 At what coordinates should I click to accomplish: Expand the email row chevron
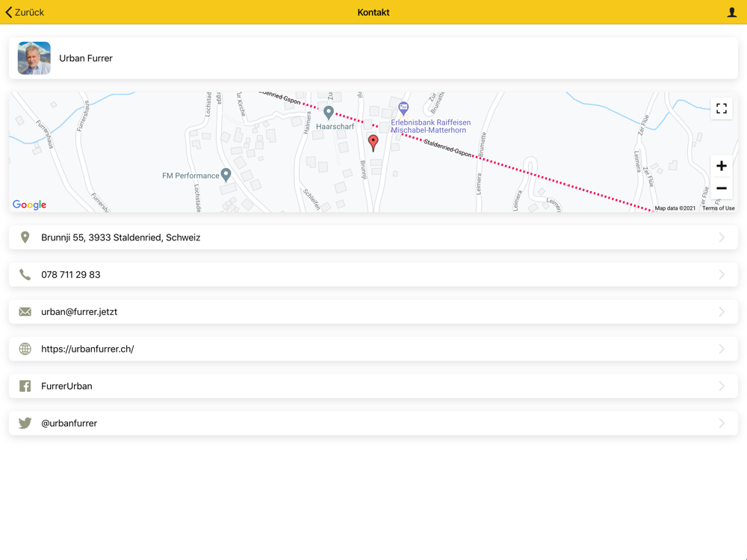722,312
